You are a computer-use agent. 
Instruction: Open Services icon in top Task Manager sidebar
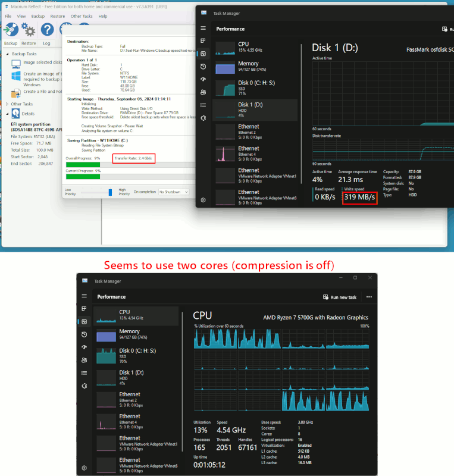coord(203,118)
